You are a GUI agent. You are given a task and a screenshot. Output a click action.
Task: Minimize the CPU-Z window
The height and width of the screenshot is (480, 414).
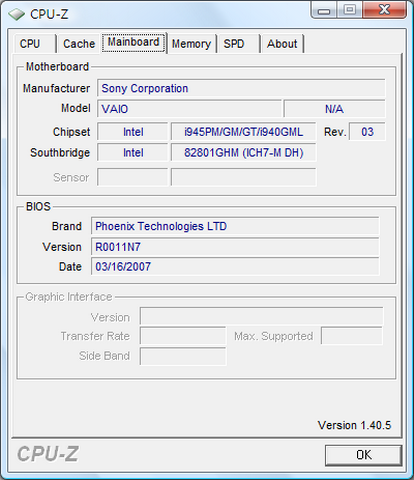pyautogui.click(x=323, y=10)
